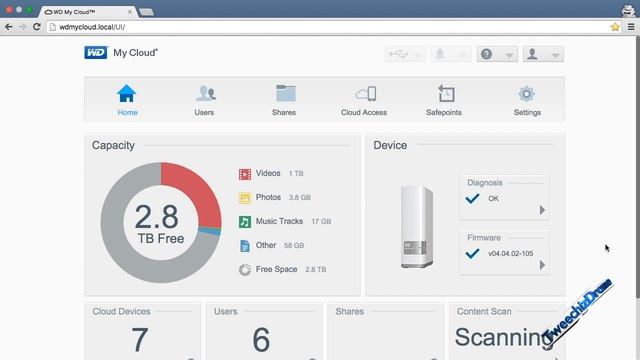
Task: Bookmark page with star icon
Action: point(615,27)
